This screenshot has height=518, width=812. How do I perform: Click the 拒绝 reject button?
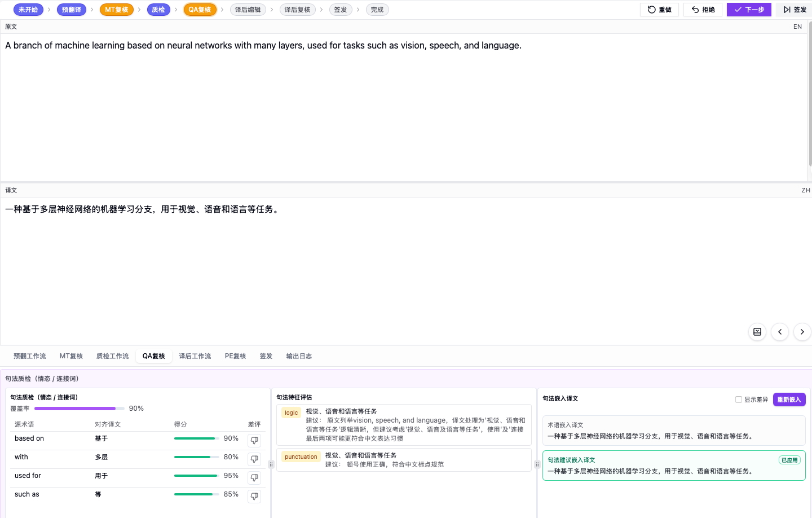click(x=703, y=9)
